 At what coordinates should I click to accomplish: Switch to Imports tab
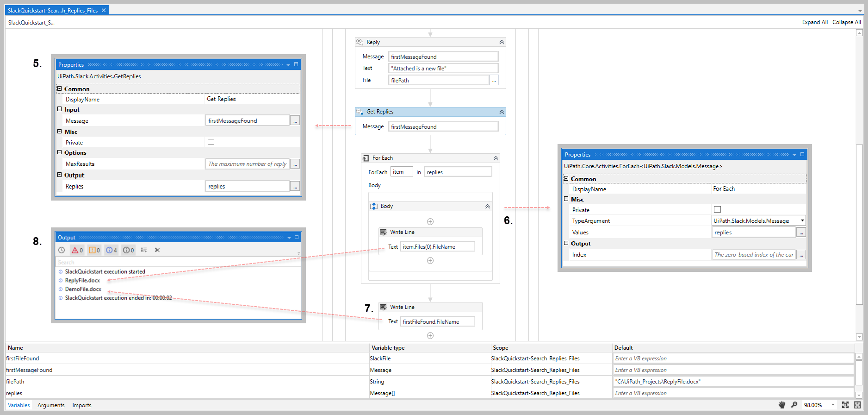[x=82, y=405]
